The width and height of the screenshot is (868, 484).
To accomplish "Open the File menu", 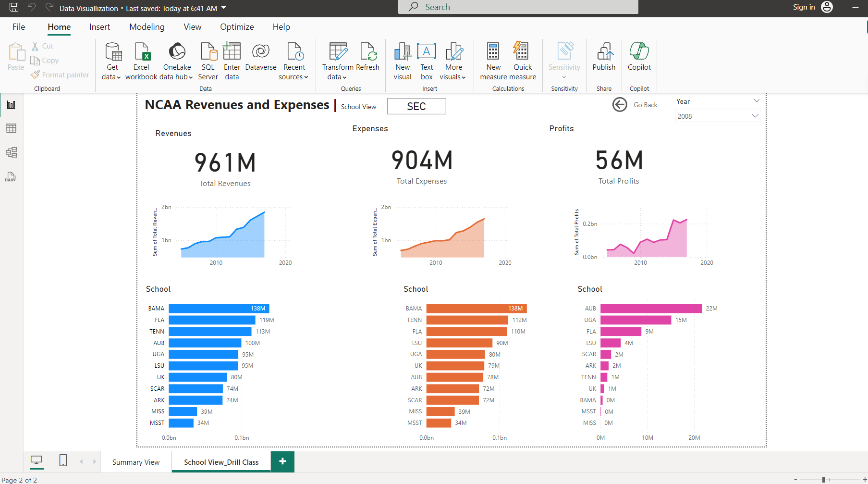I will (x=19, y=27).
